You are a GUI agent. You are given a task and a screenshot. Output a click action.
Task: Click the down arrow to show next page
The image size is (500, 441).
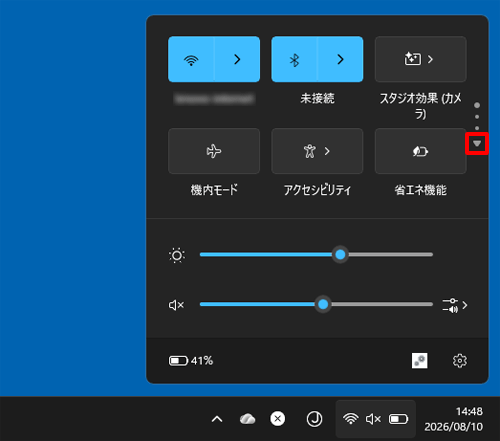(x=477, y=144)
